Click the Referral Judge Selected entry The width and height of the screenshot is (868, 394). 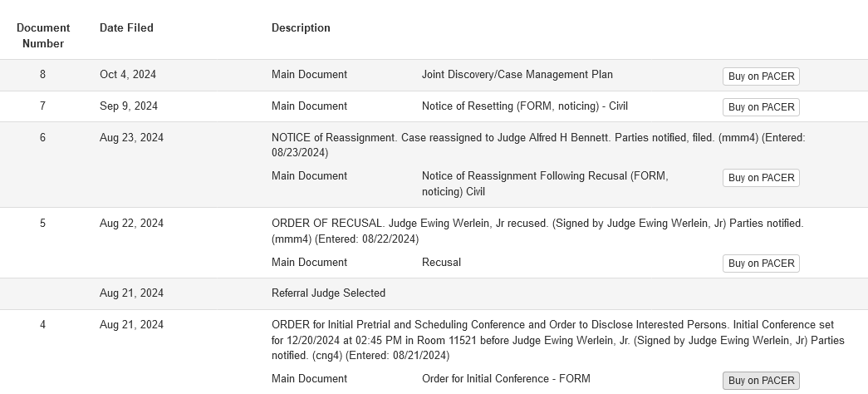pos(328,293)
